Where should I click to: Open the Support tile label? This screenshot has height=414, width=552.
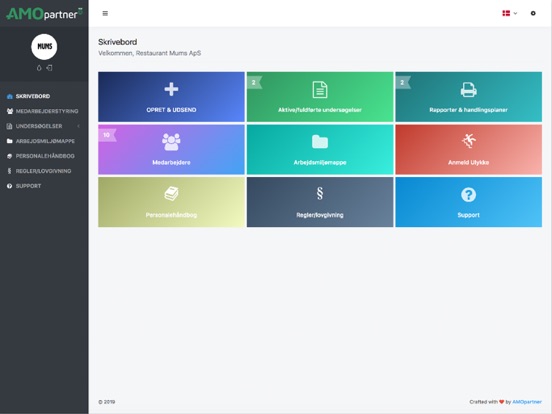tap(469, 215)
